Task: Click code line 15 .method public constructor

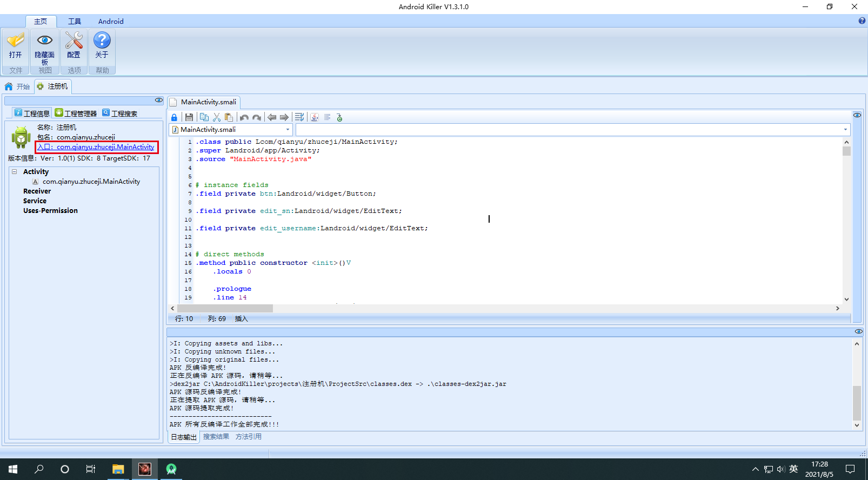Action: 273,263
